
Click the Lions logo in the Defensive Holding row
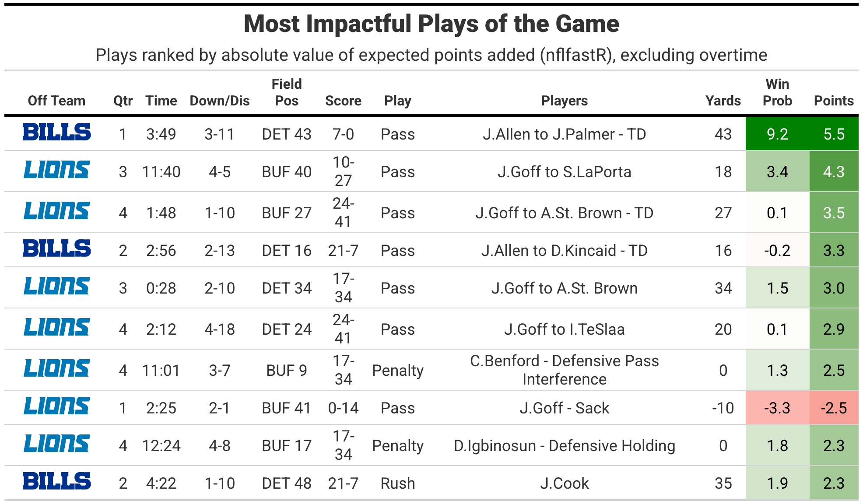pos(57,444)
